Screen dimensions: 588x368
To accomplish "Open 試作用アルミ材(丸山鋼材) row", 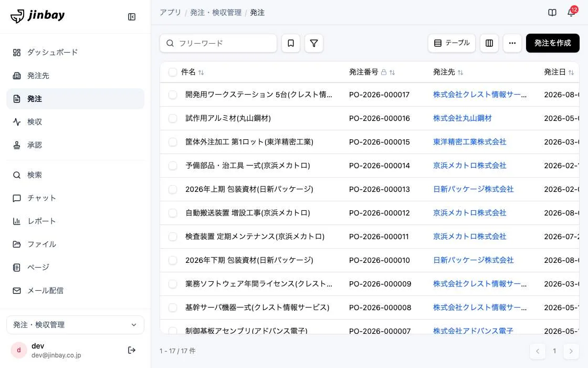I will tap(228, 118).
